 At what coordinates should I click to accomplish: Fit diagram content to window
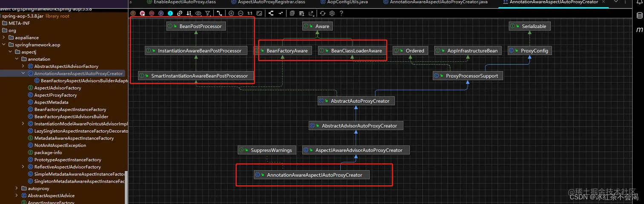pyautogui.click(x=259, y=14)
